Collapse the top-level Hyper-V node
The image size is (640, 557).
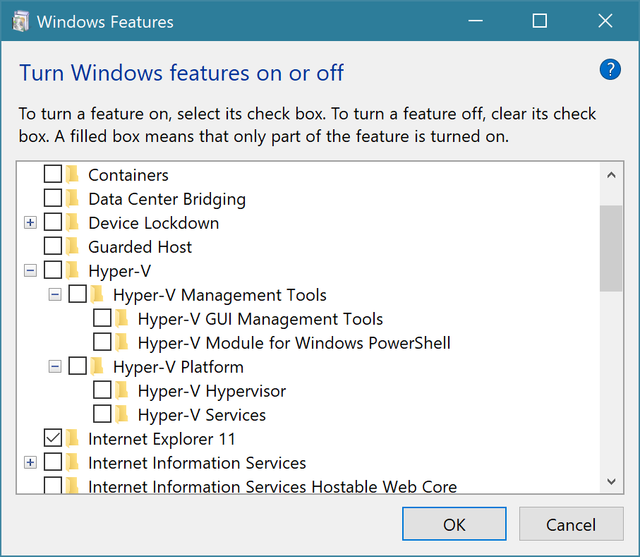(x=30, y=271)
